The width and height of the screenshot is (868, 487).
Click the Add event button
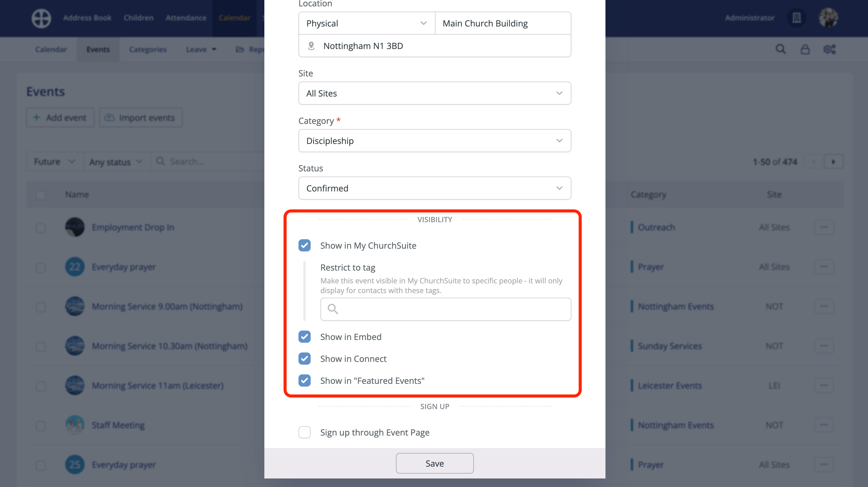[60, 117]
